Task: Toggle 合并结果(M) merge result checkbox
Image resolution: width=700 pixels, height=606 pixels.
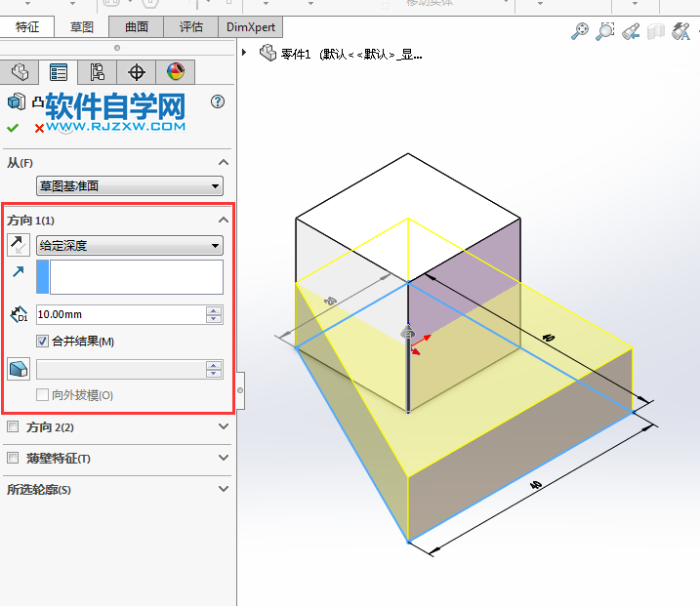Action: (x=42, y=342)
